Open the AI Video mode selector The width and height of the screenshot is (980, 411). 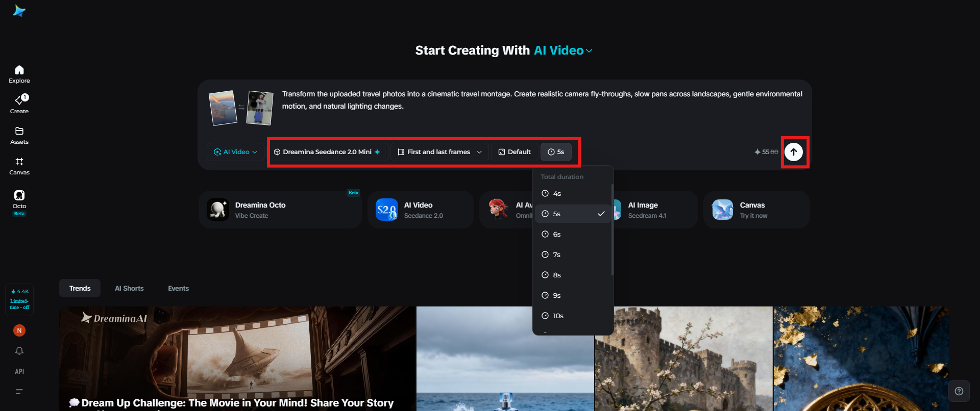point(235,152)
